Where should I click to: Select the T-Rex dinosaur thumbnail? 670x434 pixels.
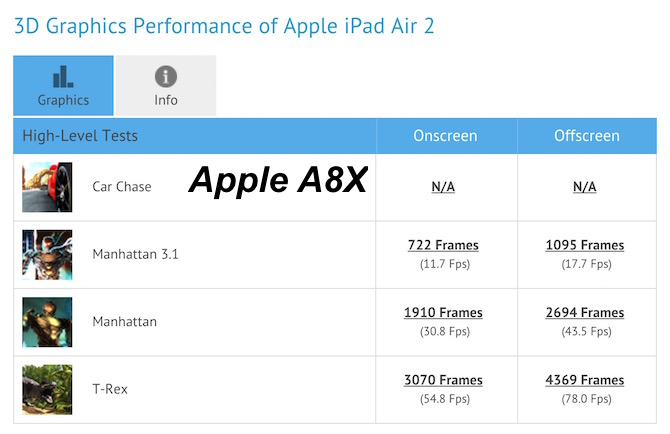(x=47, y=390)
